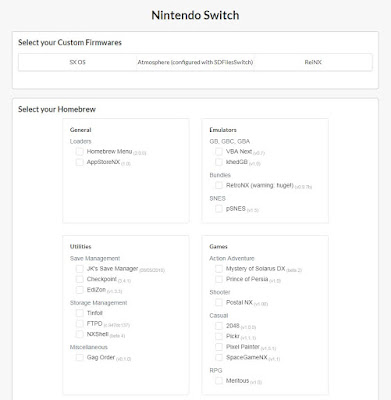Screen dimensions: 391x400
Task: Check the khedGB emulator box
Action: click(x=219, y=162)
